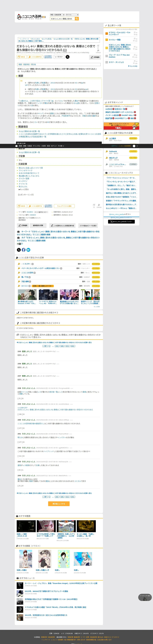Click the top 記事編集 pencil button
The image size is (153, 644).
[x=95, y=57]
